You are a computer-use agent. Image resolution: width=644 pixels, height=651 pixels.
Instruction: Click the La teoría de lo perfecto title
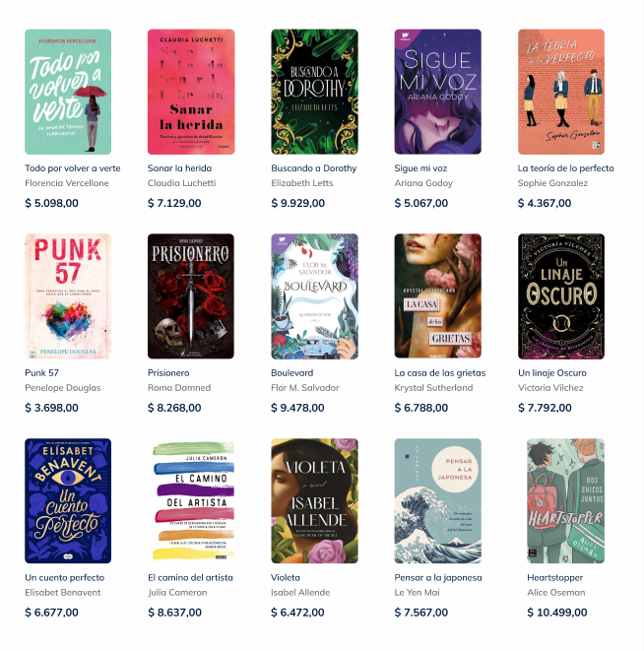coord(565,168)
